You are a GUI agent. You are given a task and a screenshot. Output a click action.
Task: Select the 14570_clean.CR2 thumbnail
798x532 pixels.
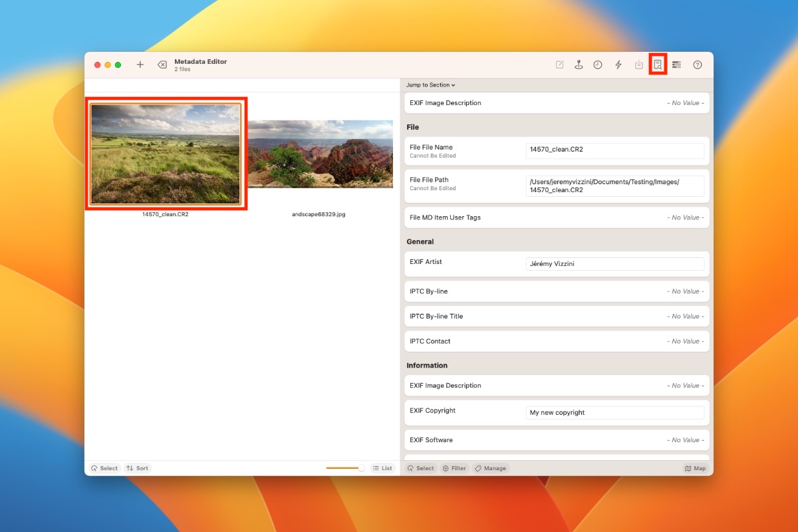coord(166,153)
